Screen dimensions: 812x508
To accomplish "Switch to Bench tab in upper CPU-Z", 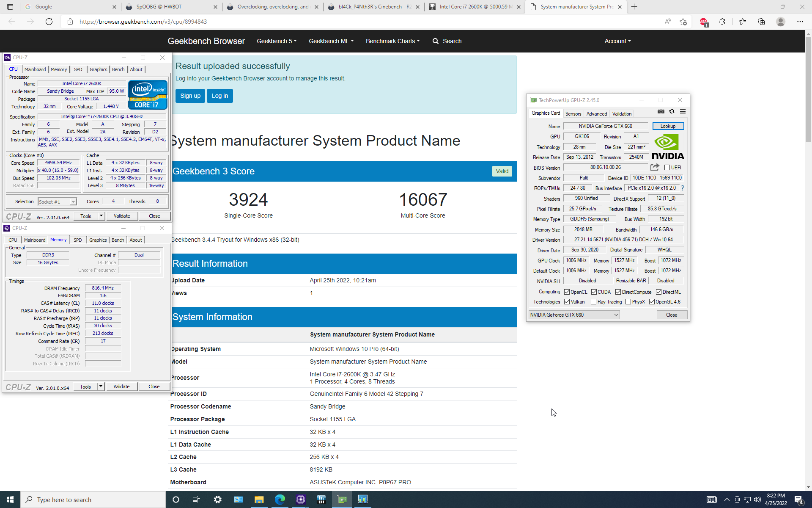I will pos(118,69).
